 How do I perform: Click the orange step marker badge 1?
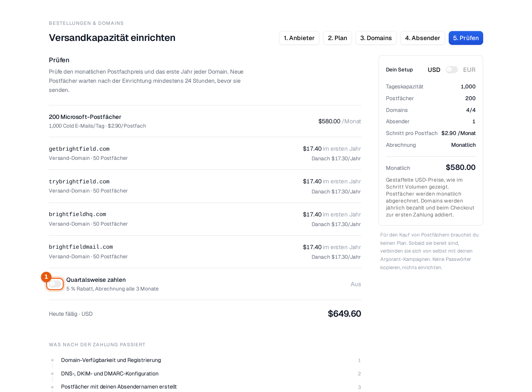(x=46, y=277)
